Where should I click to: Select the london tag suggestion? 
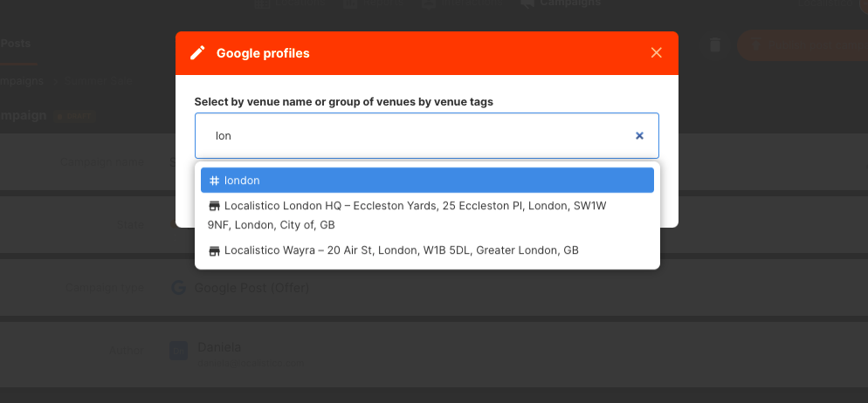427,181
